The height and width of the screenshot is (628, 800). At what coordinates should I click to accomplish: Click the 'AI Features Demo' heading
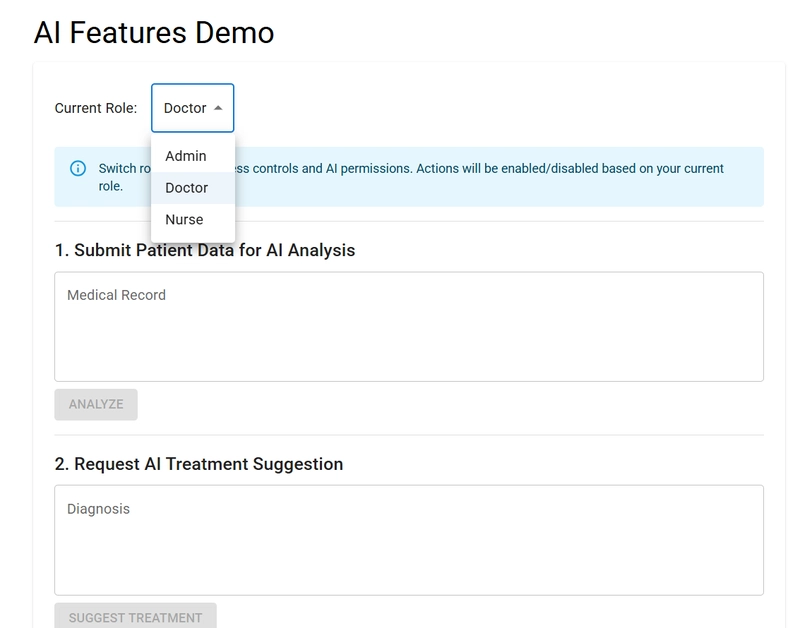click(154, 33)
